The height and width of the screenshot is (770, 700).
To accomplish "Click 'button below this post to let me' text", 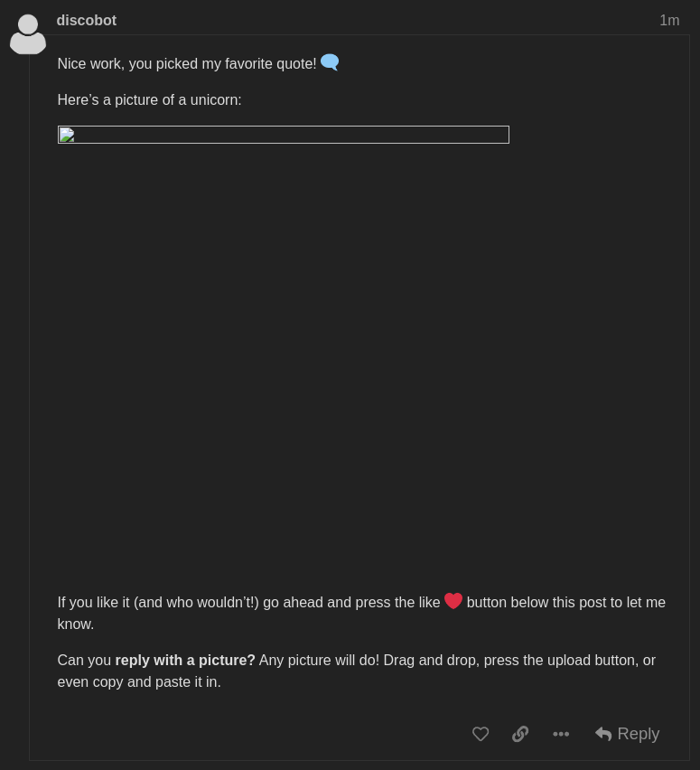I will (566, 602).
